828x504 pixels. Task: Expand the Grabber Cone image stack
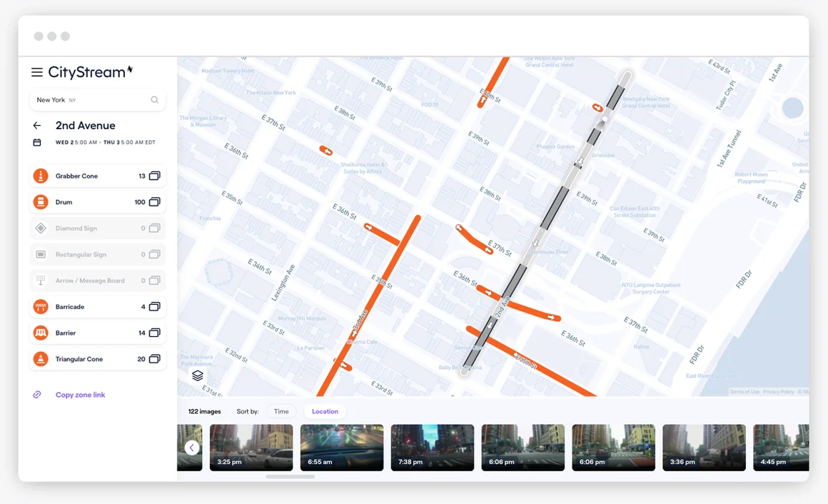click(x=155, y=176)
